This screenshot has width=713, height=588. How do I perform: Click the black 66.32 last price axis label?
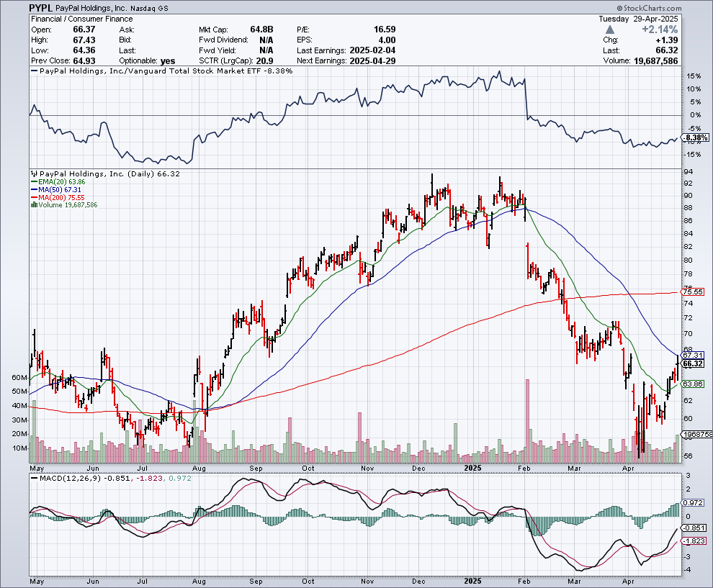693,364
